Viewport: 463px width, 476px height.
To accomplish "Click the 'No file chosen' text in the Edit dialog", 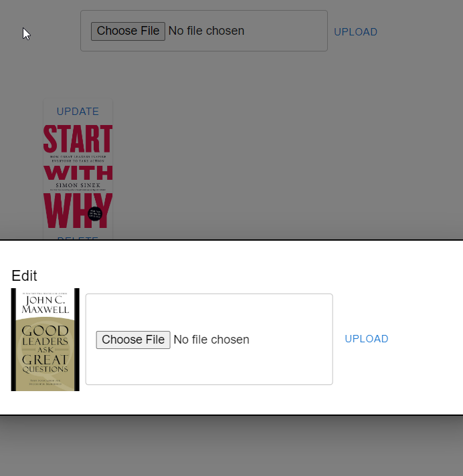I will click(211, 340).
